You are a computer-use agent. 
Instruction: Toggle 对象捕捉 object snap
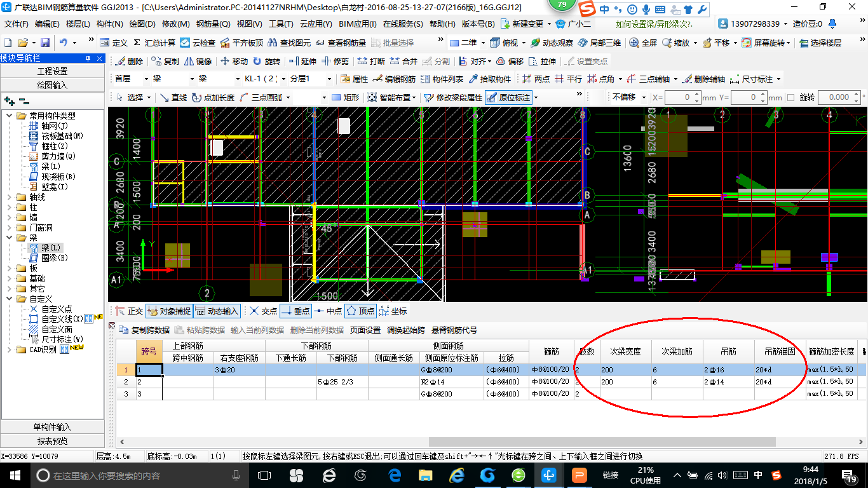pyautogui.click(x=168, y=311)
